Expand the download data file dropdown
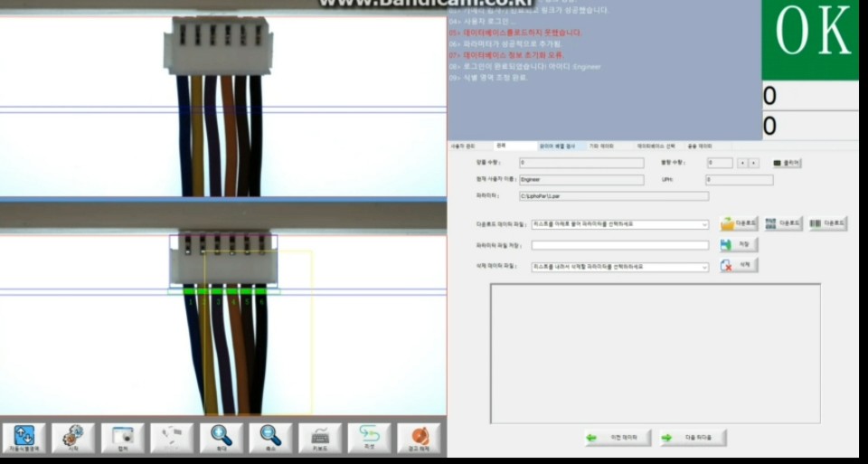 pos(704,224)
